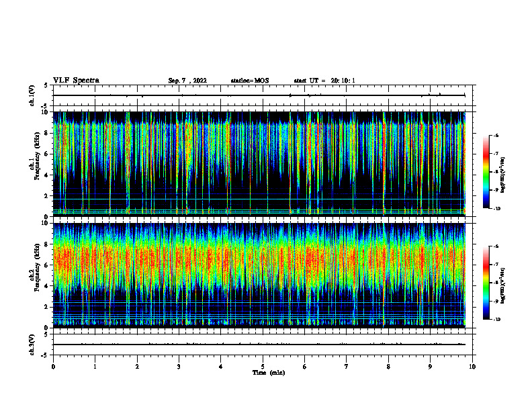Viewport: 532px width, 411px height.
Task: Click the "ch.3(V)" waveform axis label
Action: (32, 345)
